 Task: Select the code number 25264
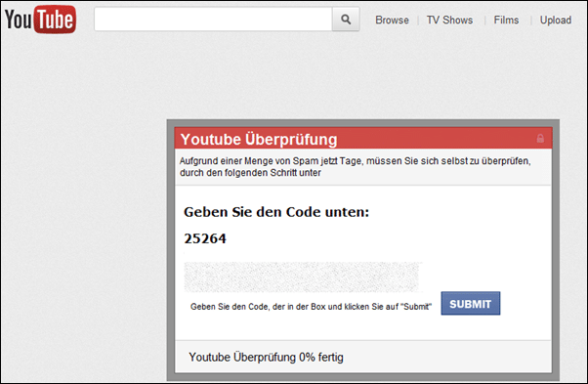click(205, 238)
